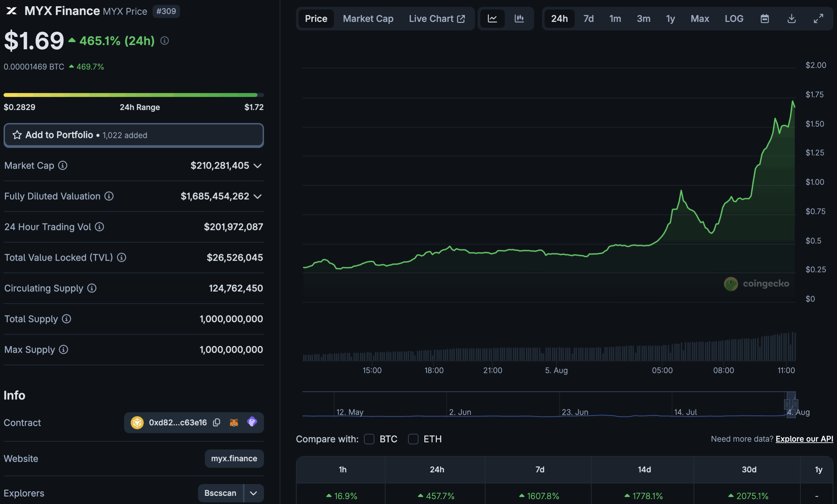Click the 14d value 1778.1%
Image resolution: width=837 pixels, height=504 pixels.
pos(644,496)
